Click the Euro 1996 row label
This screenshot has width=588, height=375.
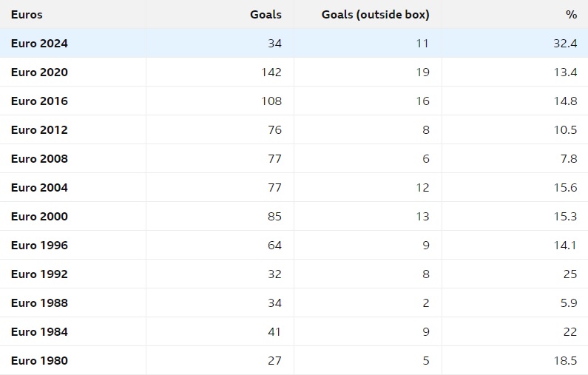click(39, 246)
